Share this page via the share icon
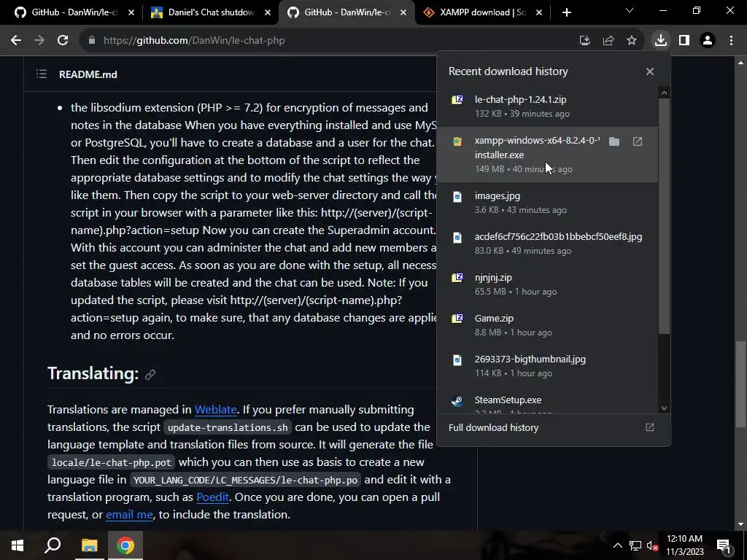 pos(608,41)
